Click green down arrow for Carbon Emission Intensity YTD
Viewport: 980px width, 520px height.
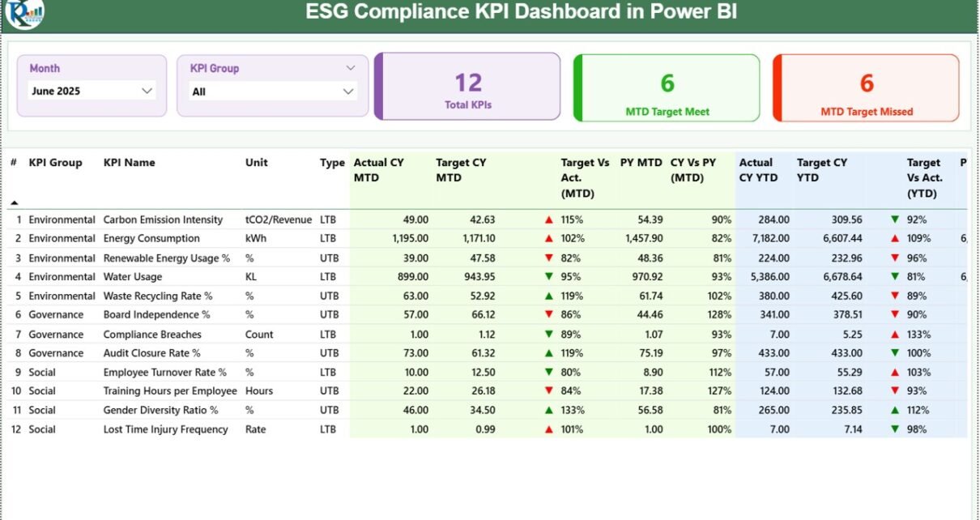895,220
